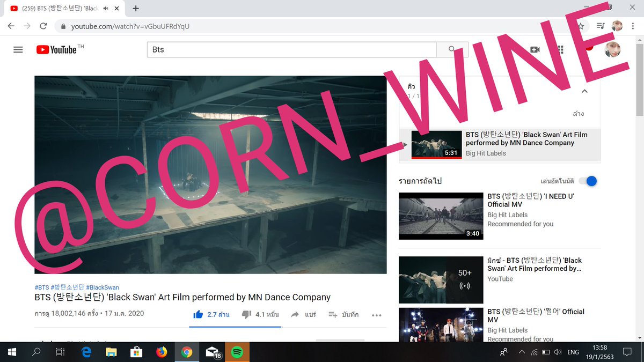Open the YouTube hamburger guide menu

point(18,49)
